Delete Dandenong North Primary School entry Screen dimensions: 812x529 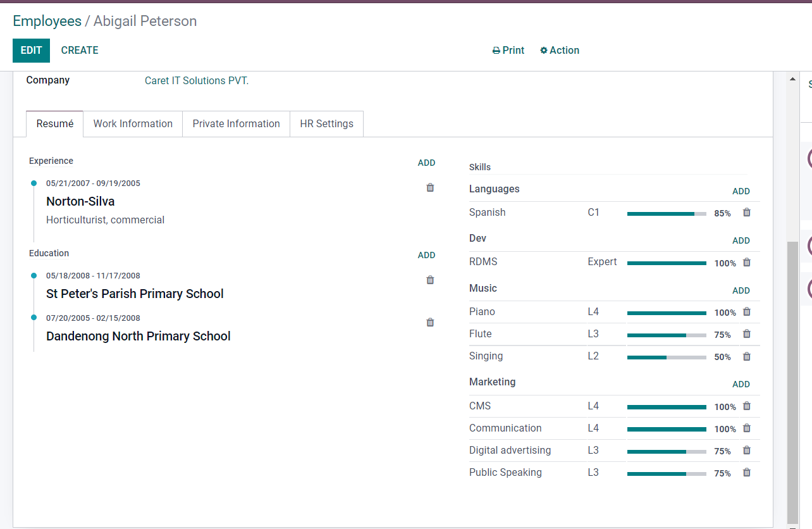tap(430, 322)
